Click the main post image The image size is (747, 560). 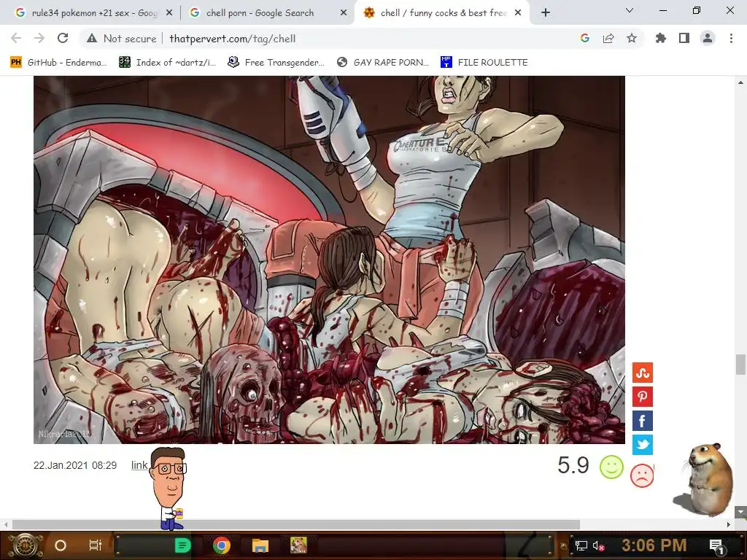pyautogui.click(x=329, y=260)
